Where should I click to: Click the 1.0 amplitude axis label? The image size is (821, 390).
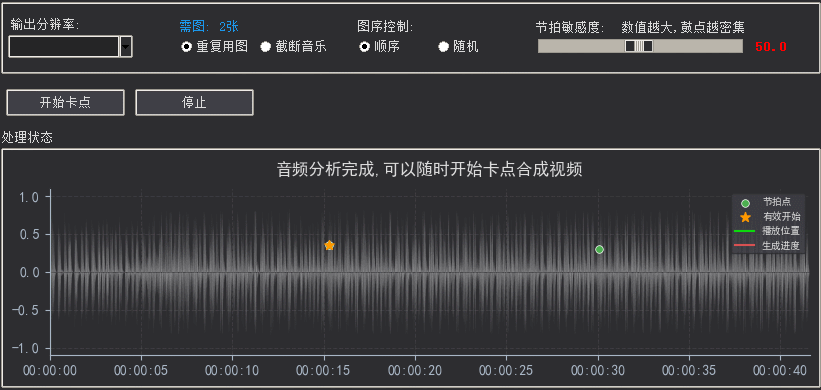point(28,197)
